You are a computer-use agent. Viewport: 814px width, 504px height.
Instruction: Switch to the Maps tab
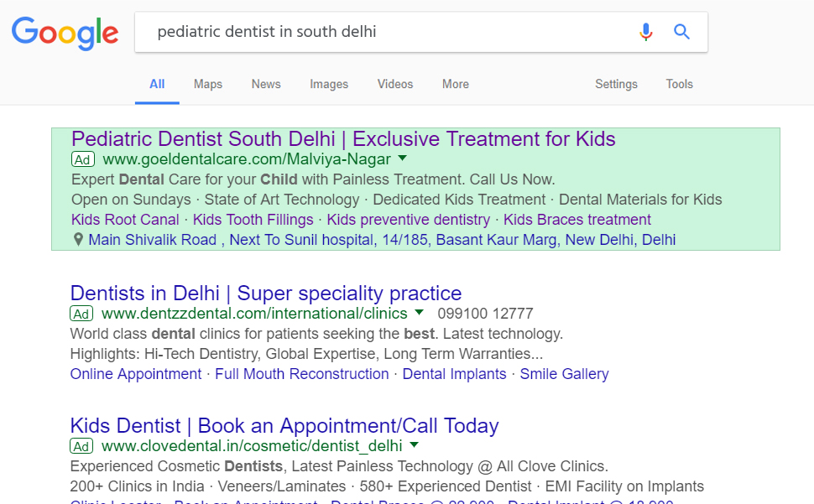(207, 84)
